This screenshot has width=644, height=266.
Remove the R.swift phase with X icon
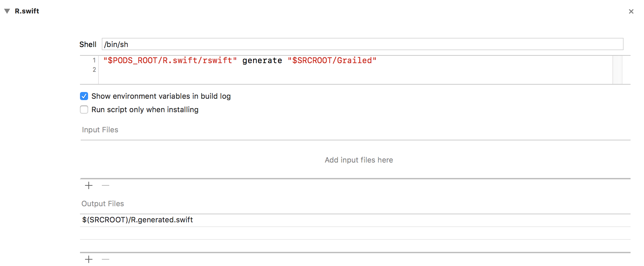(x=631, y=11)
